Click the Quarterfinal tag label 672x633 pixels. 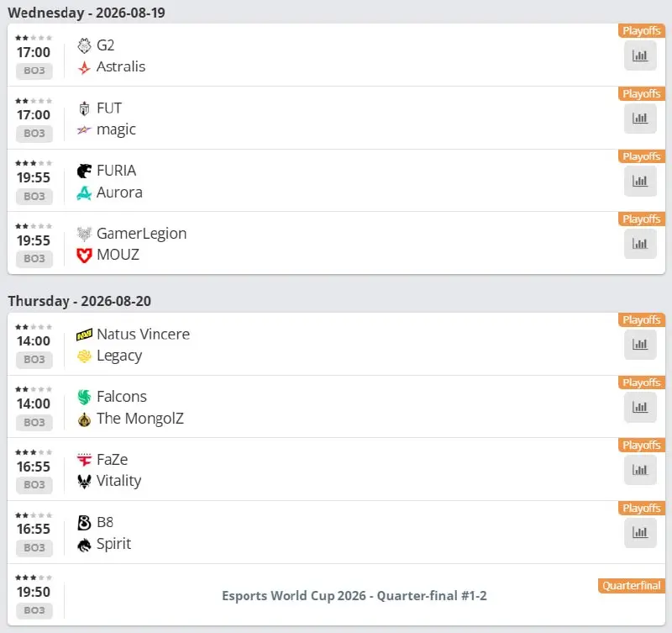(632, 586)
